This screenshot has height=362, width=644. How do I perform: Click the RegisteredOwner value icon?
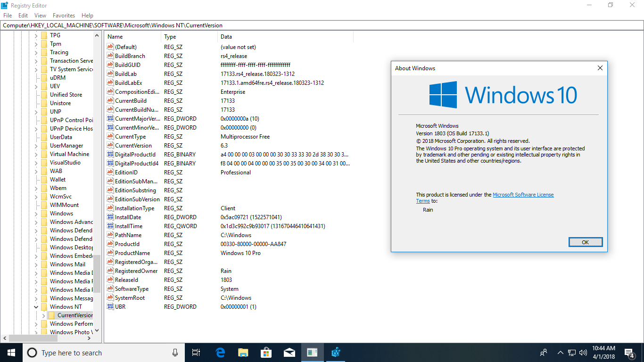pos(110,271)
